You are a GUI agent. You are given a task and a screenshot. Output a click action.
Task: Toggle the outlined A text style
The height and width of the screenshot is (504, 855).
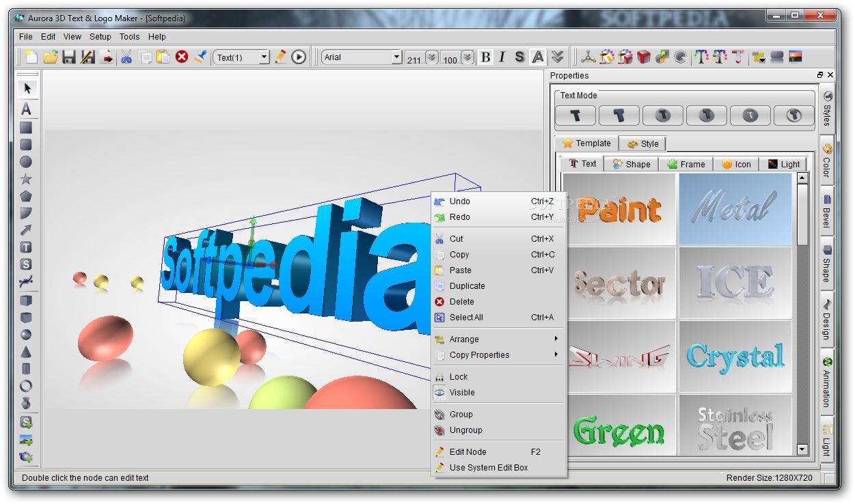539,57
